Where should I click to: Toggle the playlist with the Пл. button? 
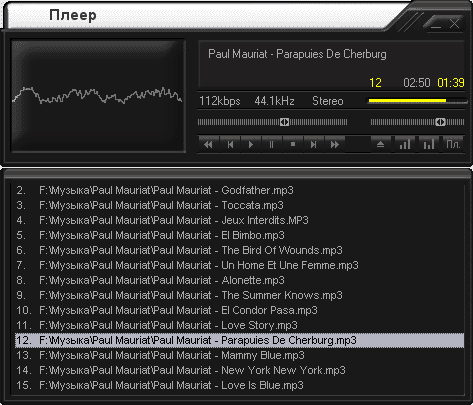(453, 144)
